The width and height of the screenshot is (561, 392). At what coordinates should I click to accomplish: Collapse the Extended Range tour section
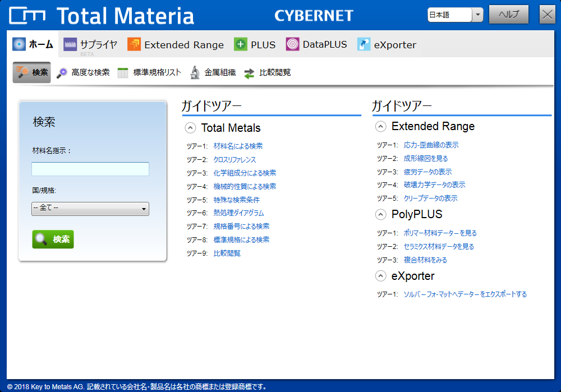tap(381, 126)
